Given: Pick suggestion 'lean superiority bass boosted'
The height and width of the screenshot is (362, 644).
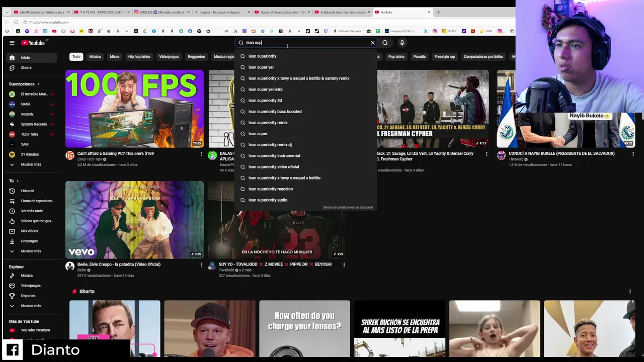Looking at the screenshot, I should pos(305,112).
